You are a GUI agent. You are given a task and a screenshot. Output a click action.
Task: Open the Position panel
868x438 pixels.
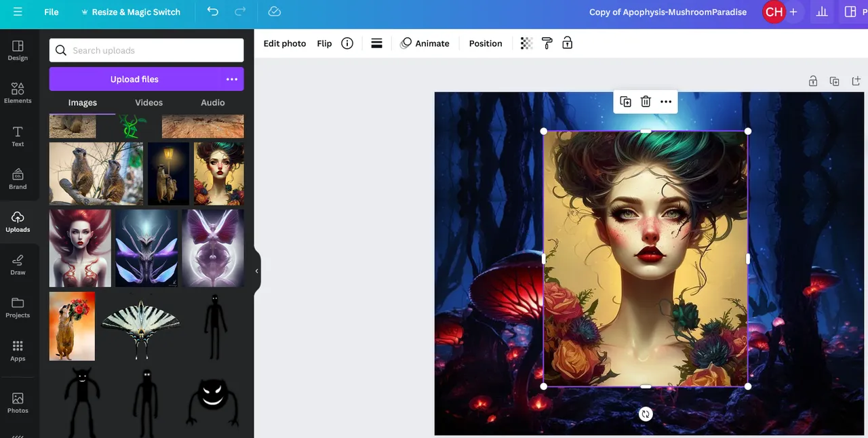(x=486, y=43)
